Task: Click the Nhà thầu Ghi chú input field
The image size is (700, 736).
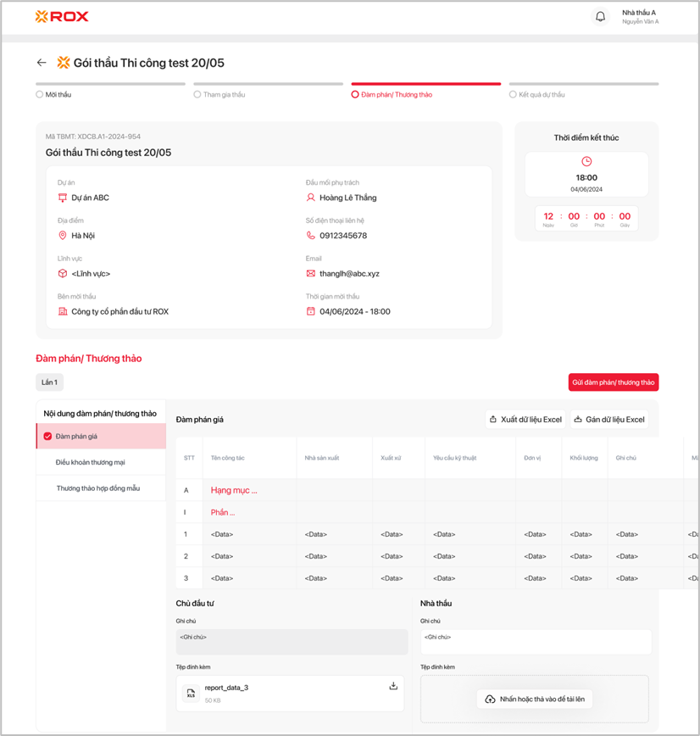Action: coord(536,642)
